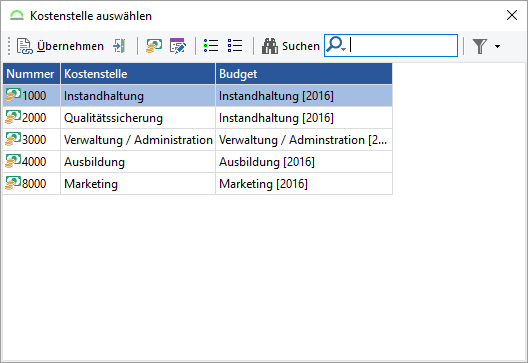Click the Marketing cost center cell

138,184
